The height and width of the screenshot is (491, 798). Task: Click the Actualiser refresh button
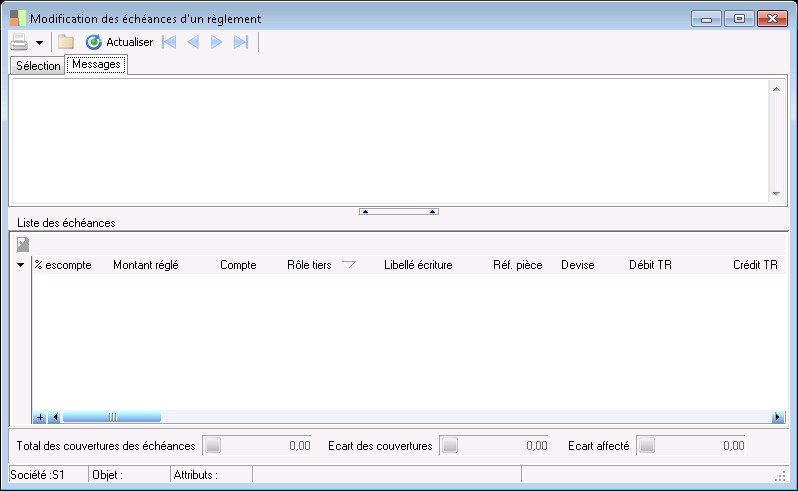coord(120,42)
